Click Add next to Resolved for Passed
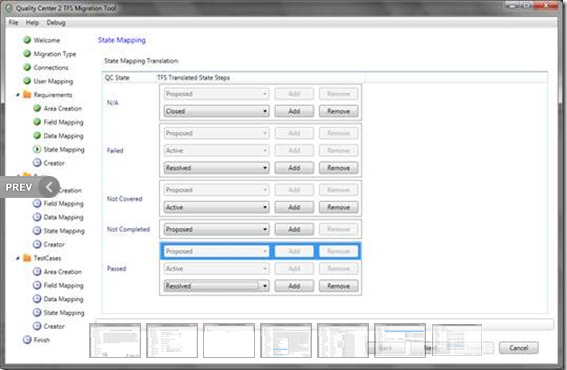The image size is (567, 370). click(294, 286)
